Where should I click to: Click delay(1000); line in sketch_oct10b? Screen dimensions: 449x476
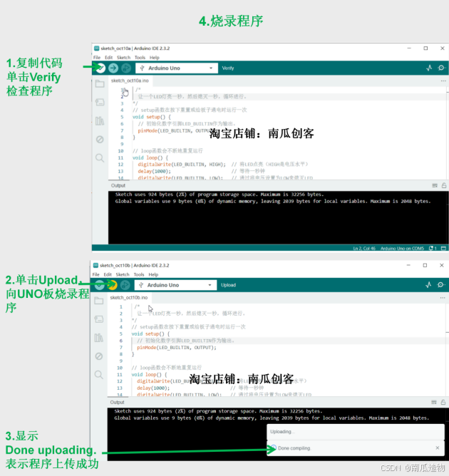(x=153, y=388)
